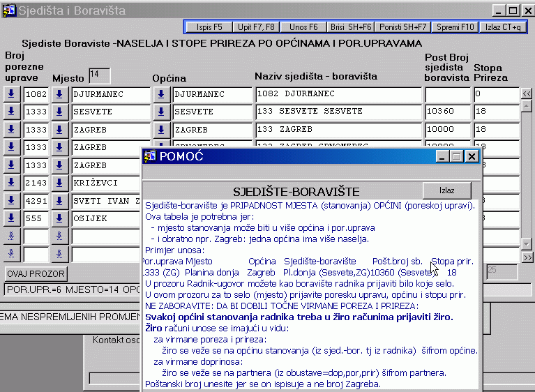Click Mjesto field containing SVETI IVAN
The height and width of the screenshot is (392, 535).
pyautogui.click(x=107, y=201)
